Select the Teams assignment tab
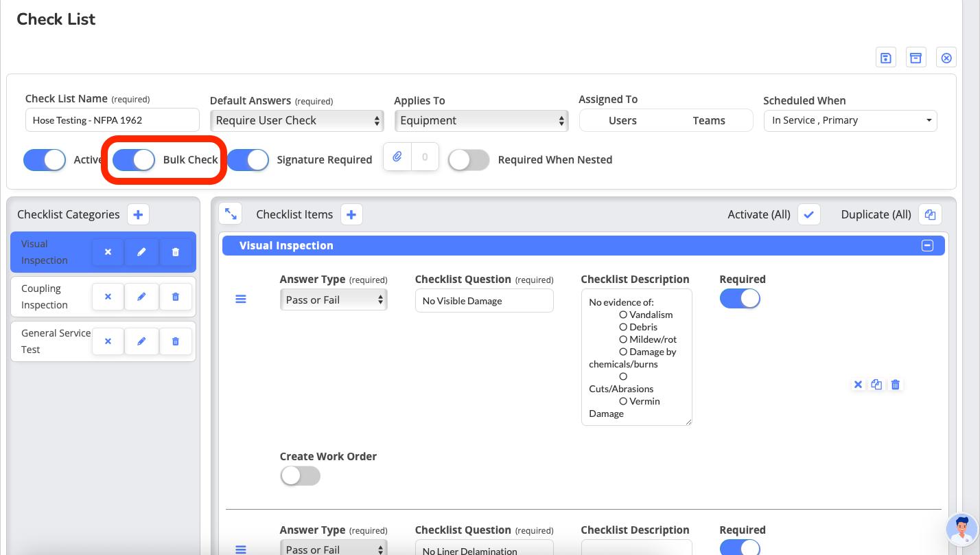 (x=709, y=121)
